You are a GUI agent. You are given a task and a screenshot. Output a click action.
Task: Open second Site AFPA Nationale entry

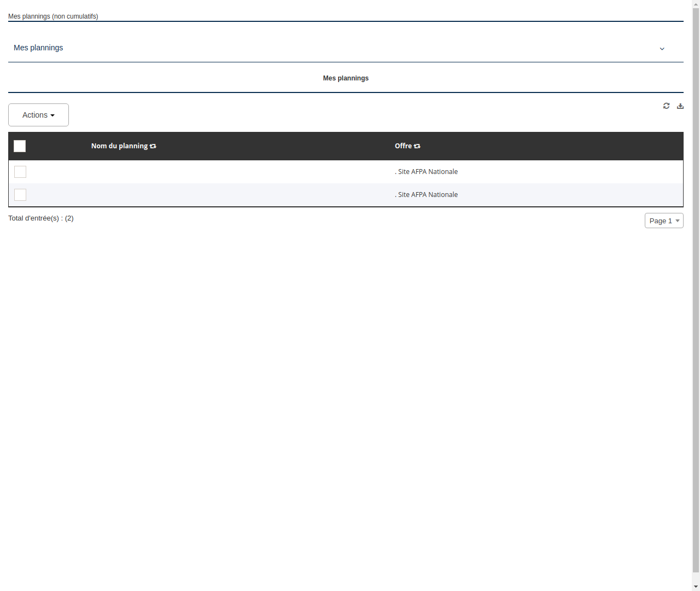click(427, 194)
